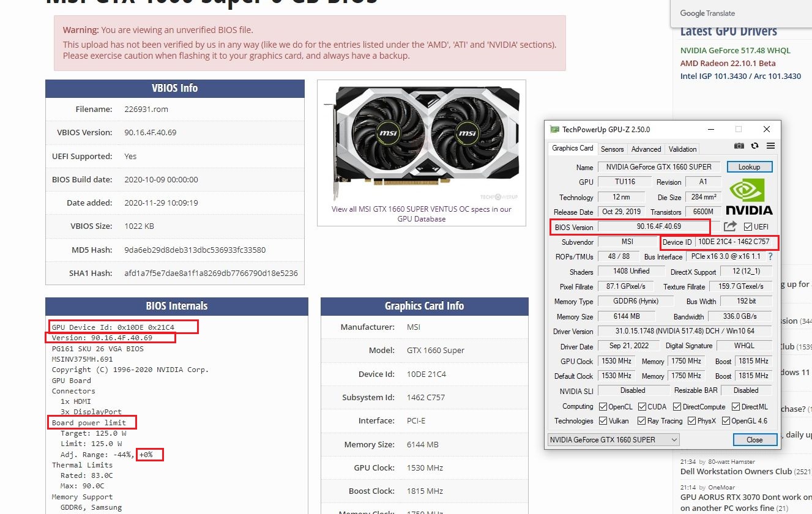The width and height of the screenshot is (812, 514).
Task: Click the 3x DisplayPort line
Action: (91, 412)
